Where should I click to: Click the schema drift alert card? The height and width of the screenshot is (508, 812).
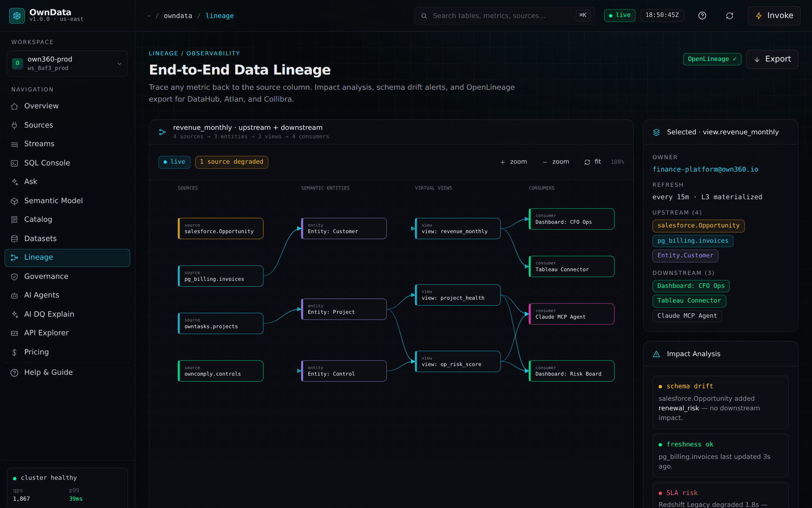pos(720,402)
